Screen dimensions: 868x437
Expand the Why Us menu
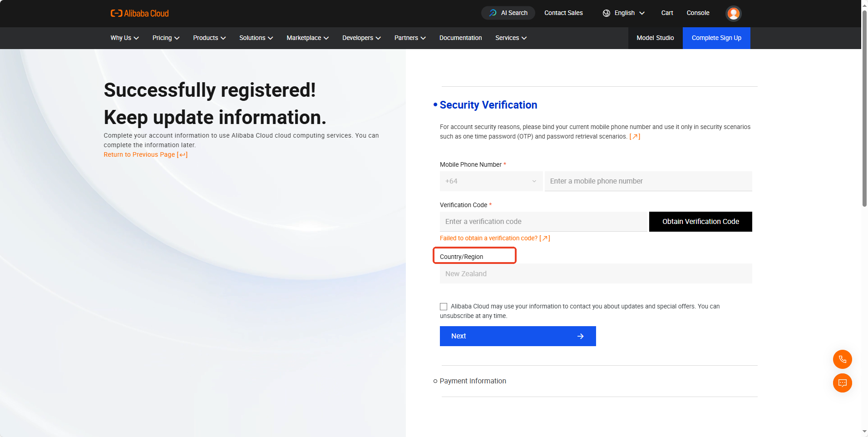tap(124, 38)
